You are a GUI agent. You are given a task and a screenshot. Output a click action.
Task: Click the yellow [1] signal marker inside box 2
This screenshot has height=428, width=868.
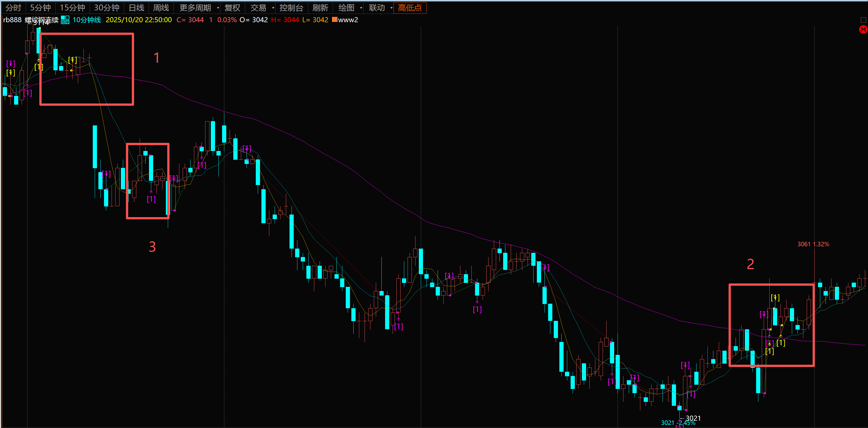pyautogui.click(x=781, y=343)
